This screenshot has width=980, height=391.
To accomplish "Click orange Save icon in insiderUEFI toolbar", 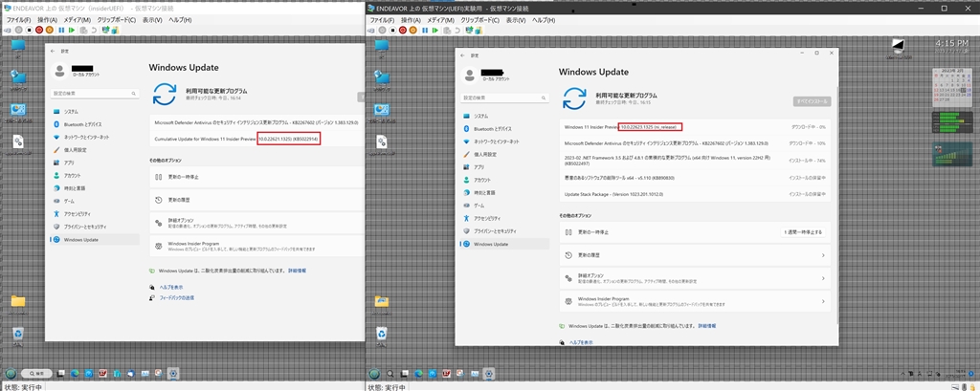I will pos(49,30).
